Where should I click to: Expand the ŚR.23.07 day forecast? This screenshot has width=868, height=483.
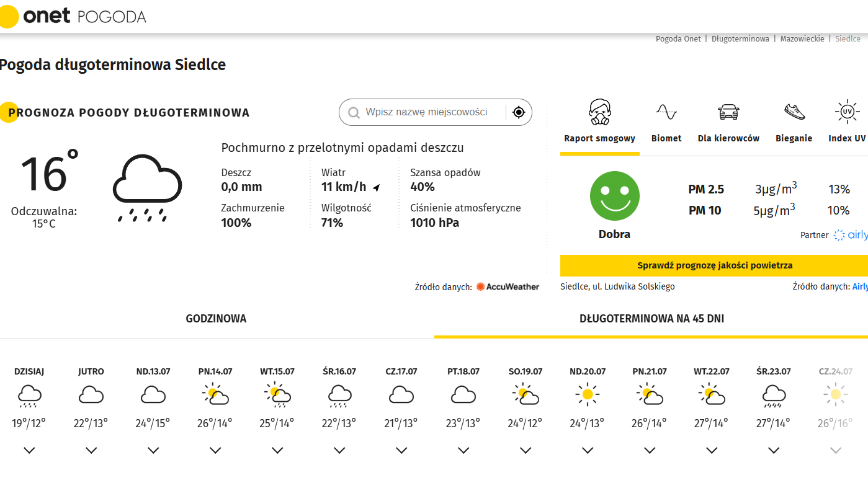774,450
